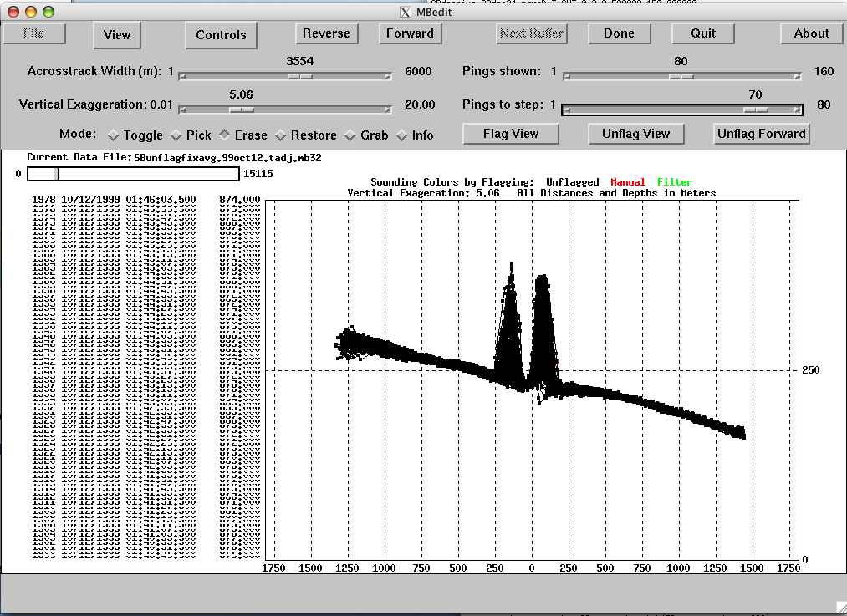Open the View menu button
Viewport: 847px width, 616px height.
(117, 34)
